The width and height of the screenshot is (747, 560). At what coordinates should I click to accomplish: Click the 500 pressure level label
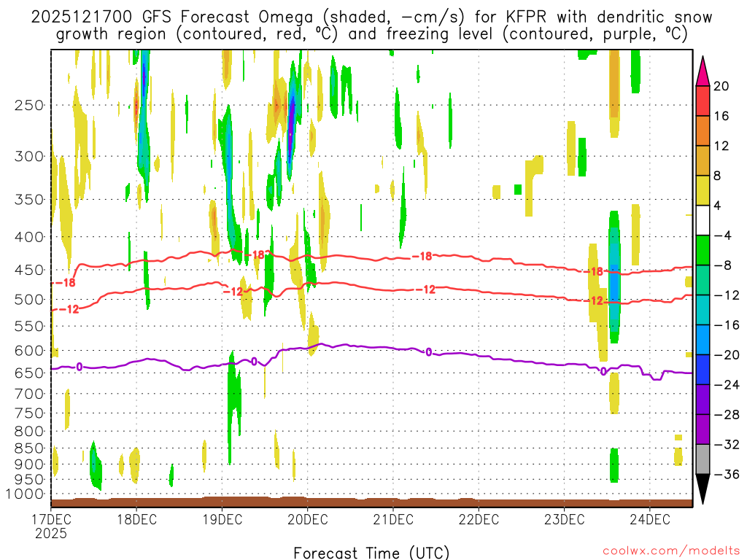coord(29,300)
